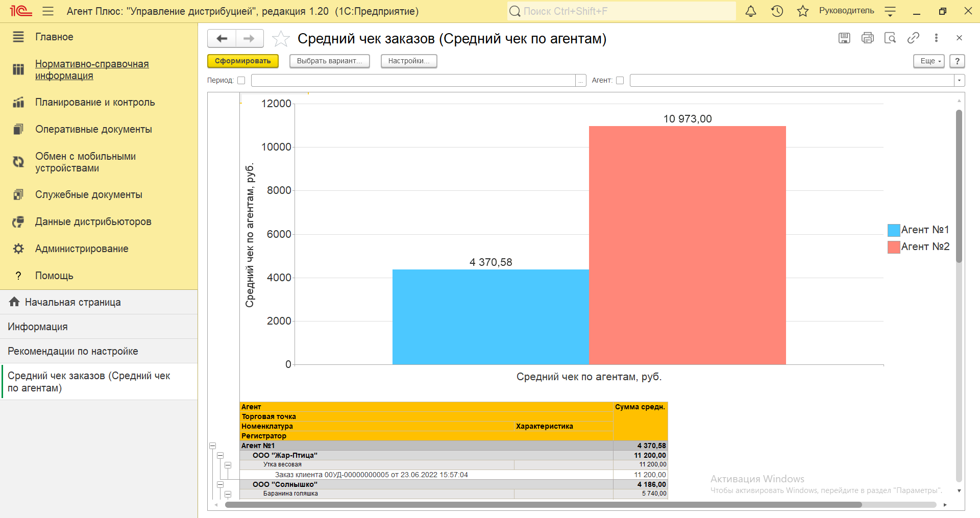Open the Еще dropdown menu
Viewport: 980px width, 518px height.
tap(928, 61)
